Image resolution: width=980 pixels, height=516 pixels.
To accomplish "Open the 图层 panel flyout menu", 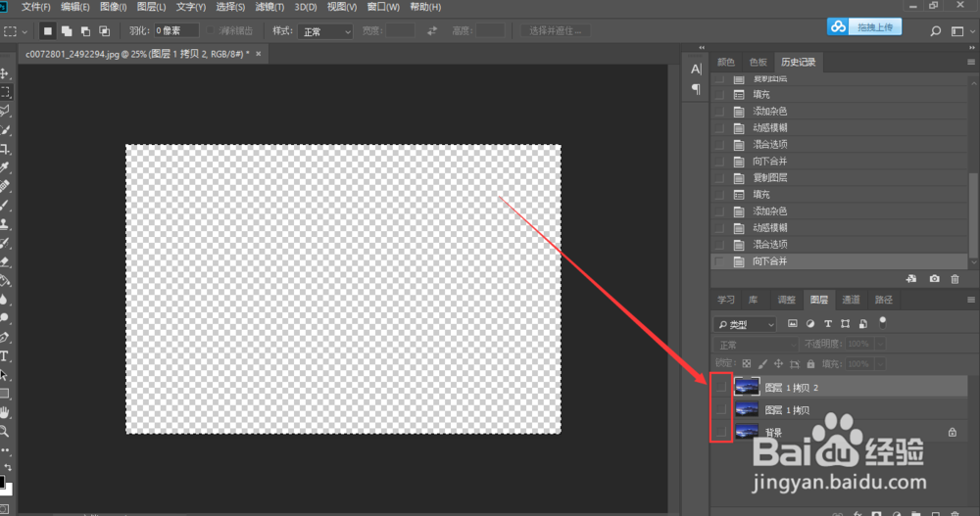I will click(x=970, y=300).
